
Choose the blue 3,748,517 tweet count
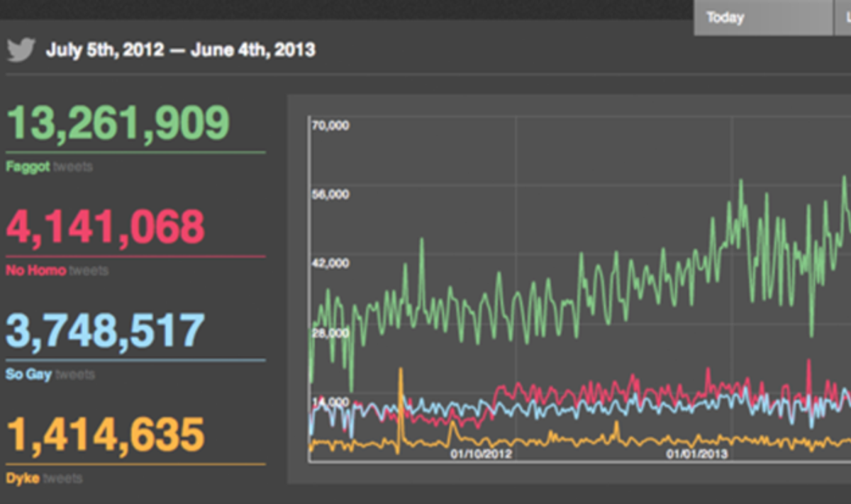click(105, 330)
